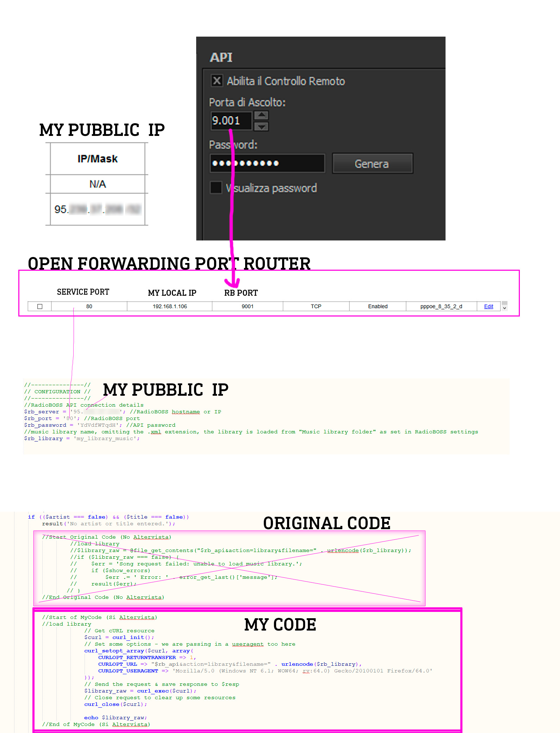Select the TCP protocol cell
Screen dimensions: 560x733
(316, 306)
